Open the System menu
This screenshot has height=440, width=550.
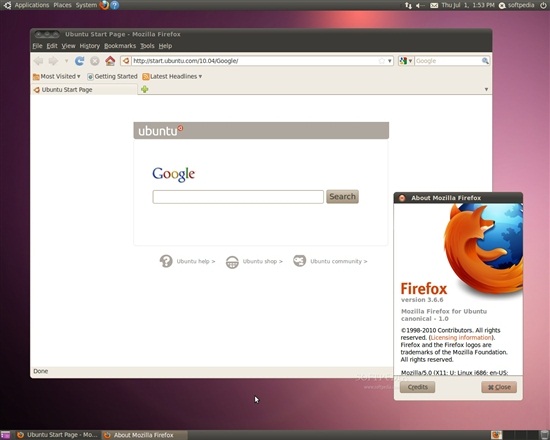pos(86,5)
